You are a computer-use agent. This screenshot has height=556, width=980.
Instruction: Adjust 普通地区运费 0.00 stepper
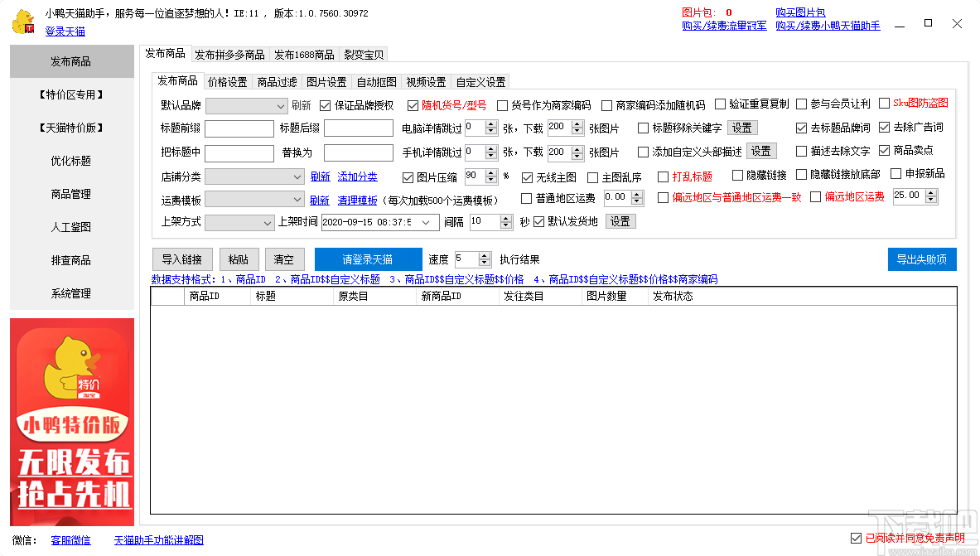637,198
